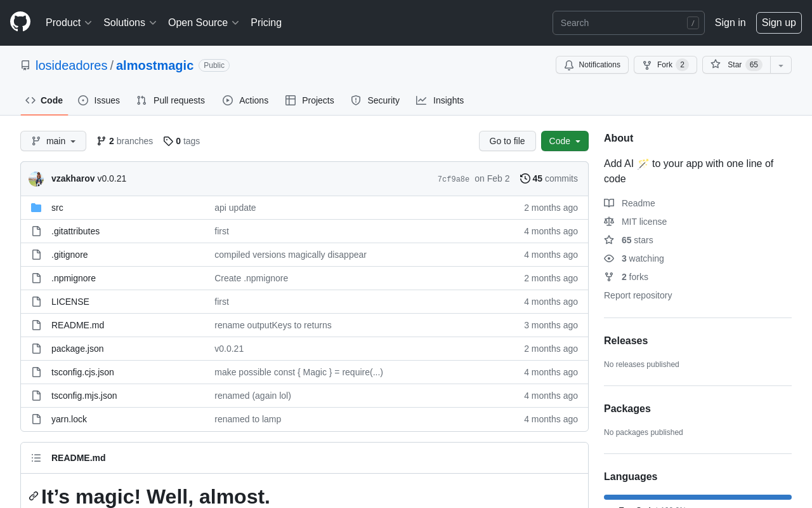Screen dimensions: 812x508
Task: Click the README heading anchor link icon
Action: (34, 496)
